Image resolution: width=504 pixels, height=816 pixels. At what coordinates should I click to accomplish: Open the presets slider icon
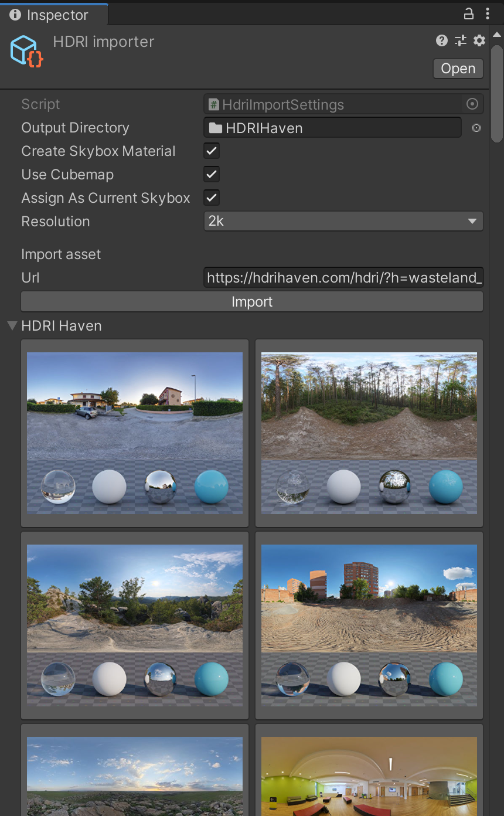pyautogui.click(x=461, y=40)
